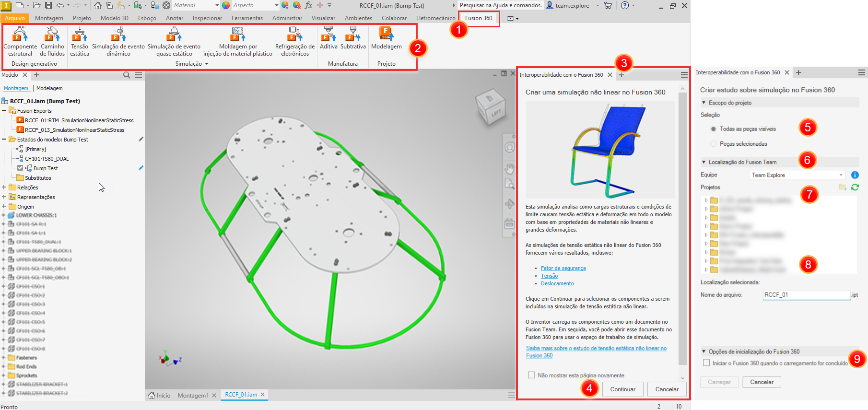
Task: Click the blue chair simulation thumbnail
Action: (600, 150)
